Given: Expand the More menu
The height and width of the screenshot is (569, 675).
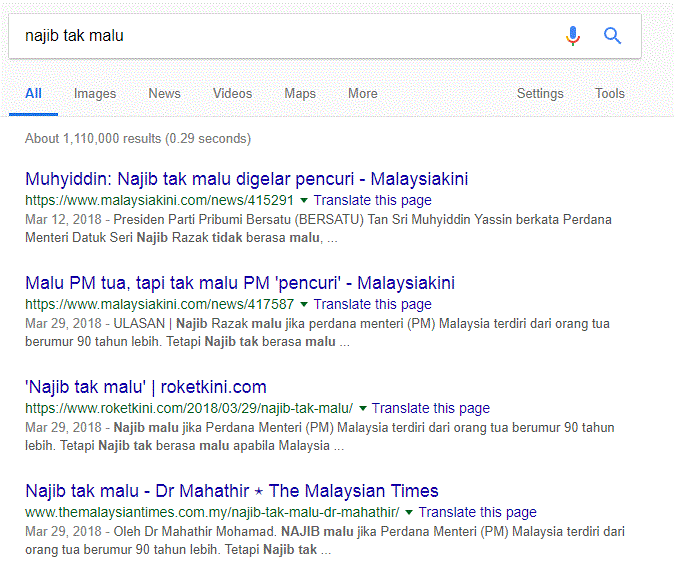Looking at the screenshot, I should tap(363, 93).
